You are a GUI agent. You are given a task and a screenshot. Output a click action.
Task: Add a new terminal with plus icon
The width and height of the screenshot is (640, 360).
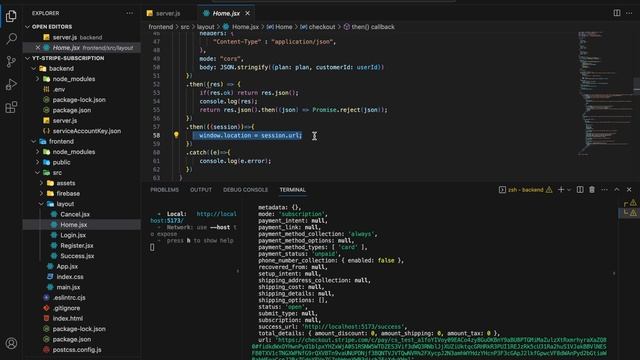click(x=561, y=189)
